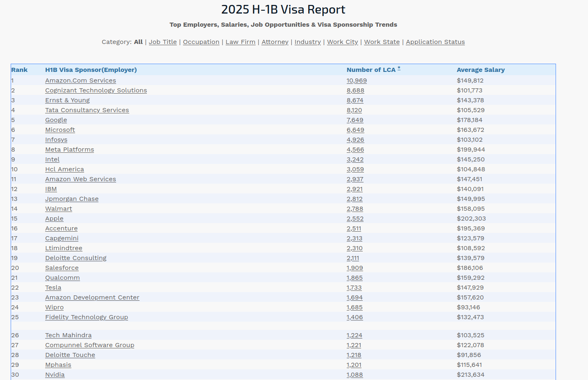Click the Average Salary column header

click(480, 70)
